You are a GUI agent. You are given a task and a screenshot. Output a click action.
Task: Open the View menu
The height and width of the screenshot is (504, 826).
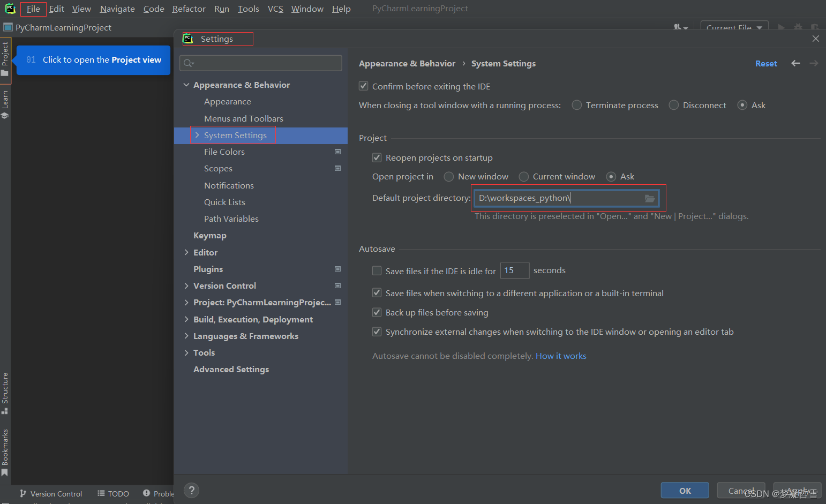point(81,9)
